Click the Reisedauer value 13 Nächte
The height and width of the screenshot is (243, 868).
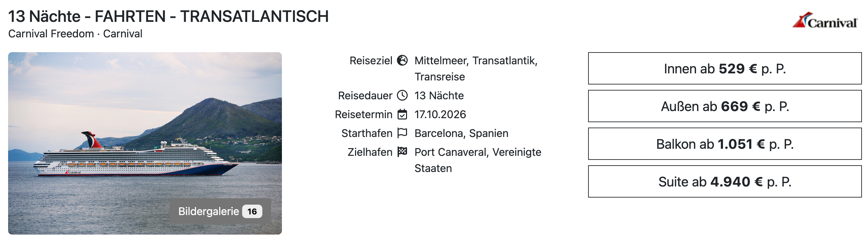439,96
